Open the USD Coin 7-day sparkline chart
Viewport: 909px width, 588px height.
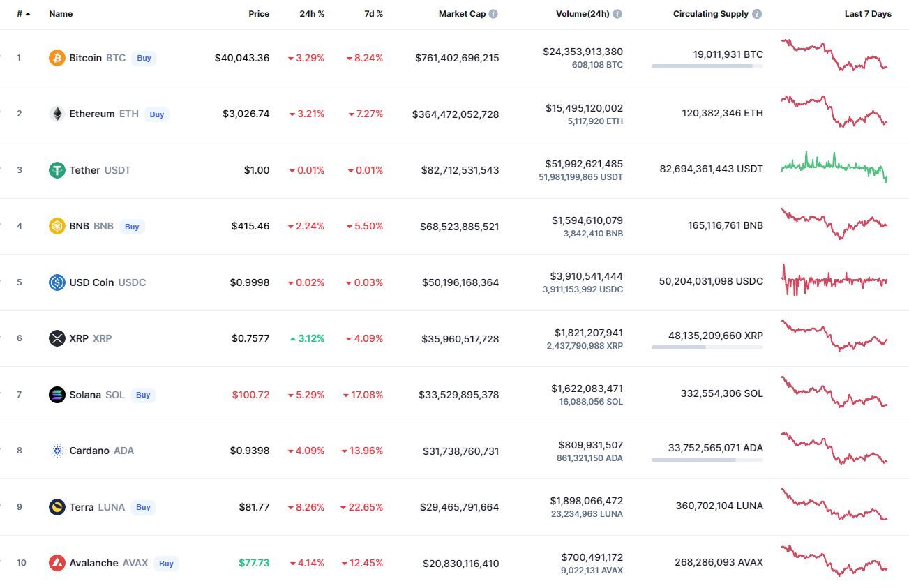[x=834, y=281]
